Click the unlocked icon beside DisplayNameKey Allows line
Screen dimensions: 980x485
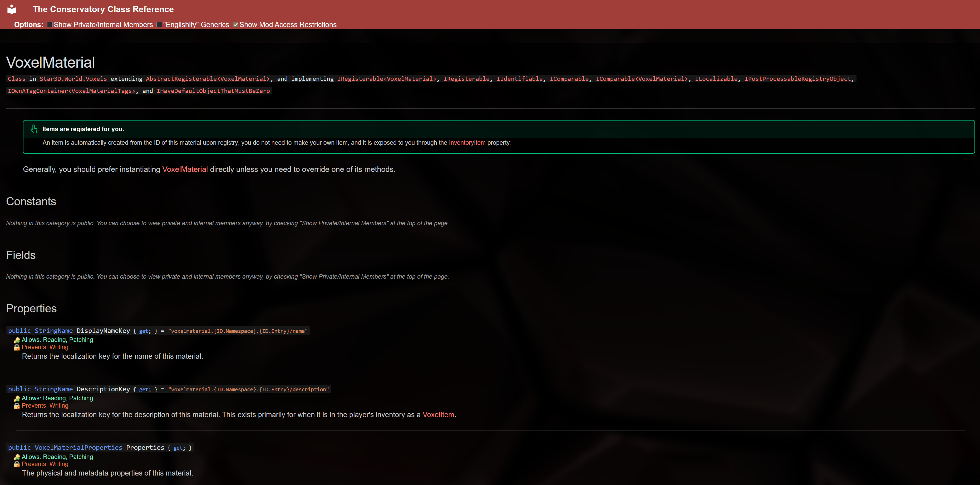(x=17, y=340)
